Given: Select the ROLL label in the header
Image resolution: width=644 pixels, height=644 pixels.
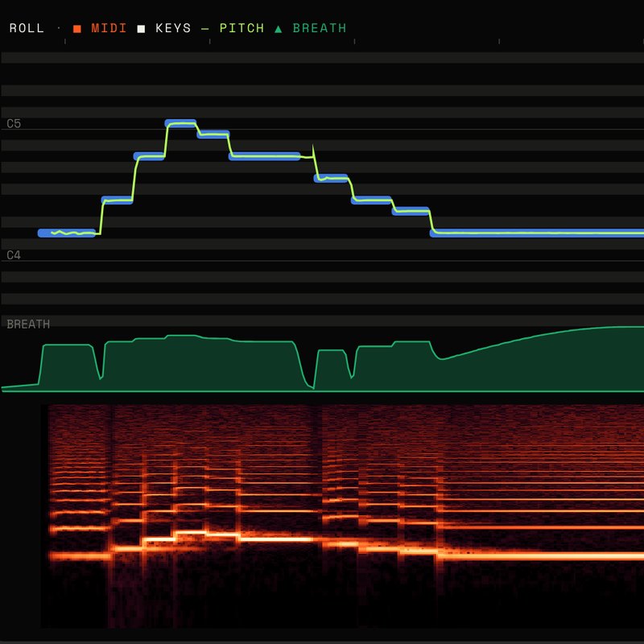Looking at the screenshot, I should pyautogui.click(x=27, y=28).
